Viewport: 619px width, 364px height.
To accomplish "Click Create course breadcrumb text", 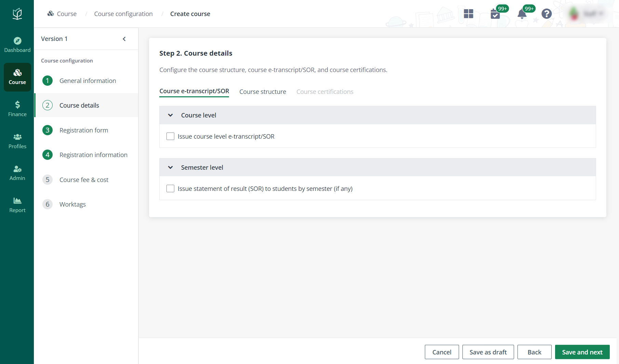I will coord(190,14).
